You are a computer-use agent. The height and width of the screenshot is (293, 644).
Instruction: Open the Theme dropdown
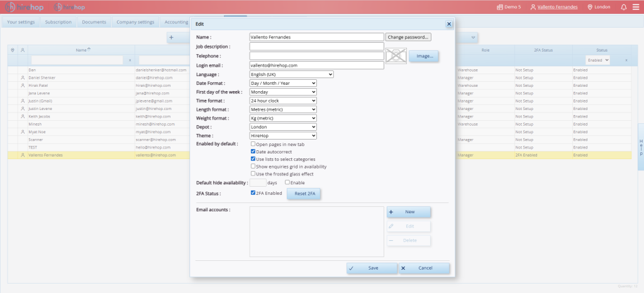(x=283, y=135)
